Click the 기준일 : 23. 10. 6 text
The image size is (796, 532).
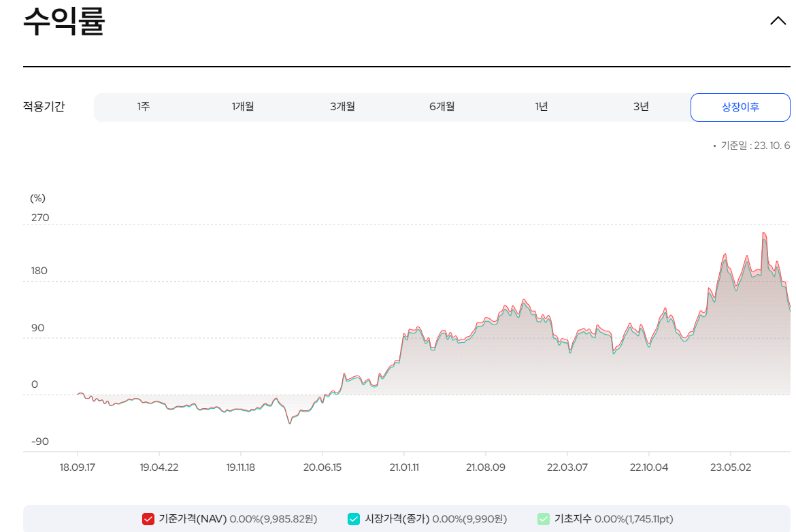click(755, 146)
